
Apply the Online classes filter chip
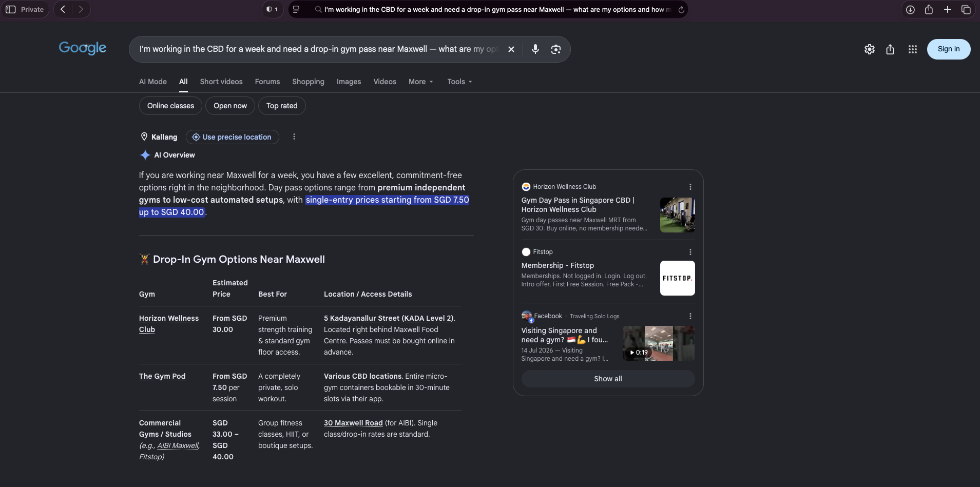coord(170,106)
